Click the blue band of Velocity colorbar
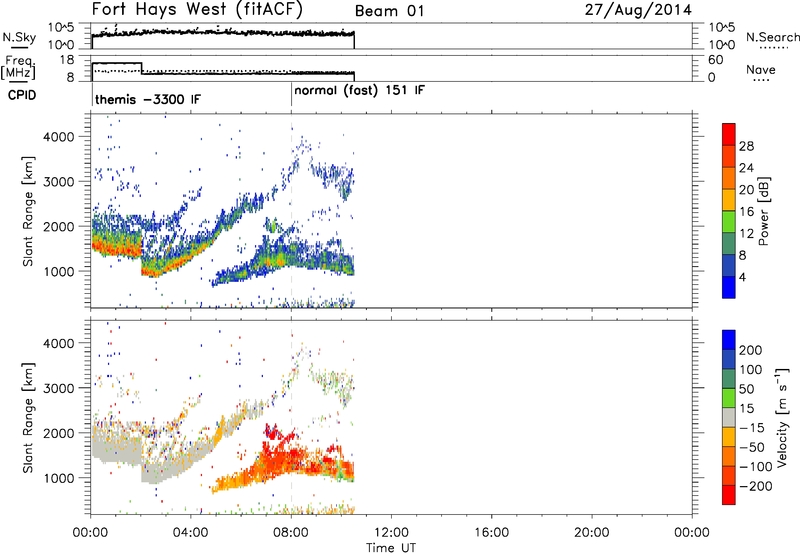 729,340
